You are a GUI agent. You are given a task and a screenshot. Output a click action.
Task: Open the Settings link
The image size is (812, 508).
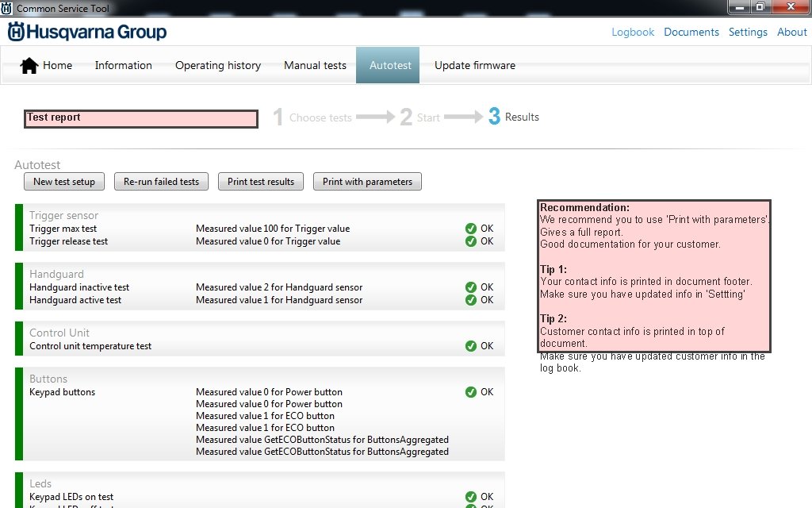748,32
